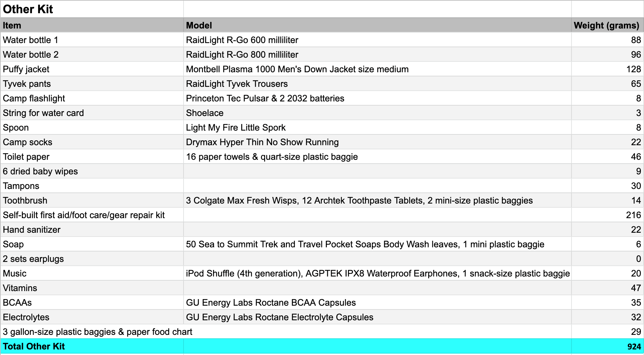Select the weight value 30
This screenshot has height=355, width=644.
607,186
